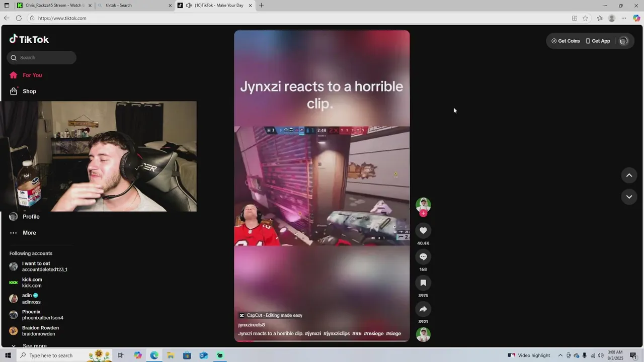The image size is (644, 362).
Task: Click the #jynxzi hashtag
Action: tap(313, 333)
